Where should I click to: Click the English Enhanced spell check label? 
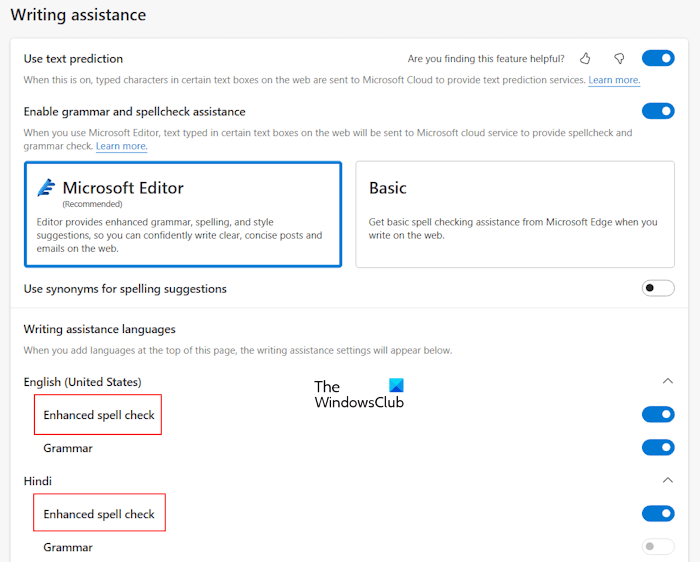pyautogui.click(x=98, y=415)
